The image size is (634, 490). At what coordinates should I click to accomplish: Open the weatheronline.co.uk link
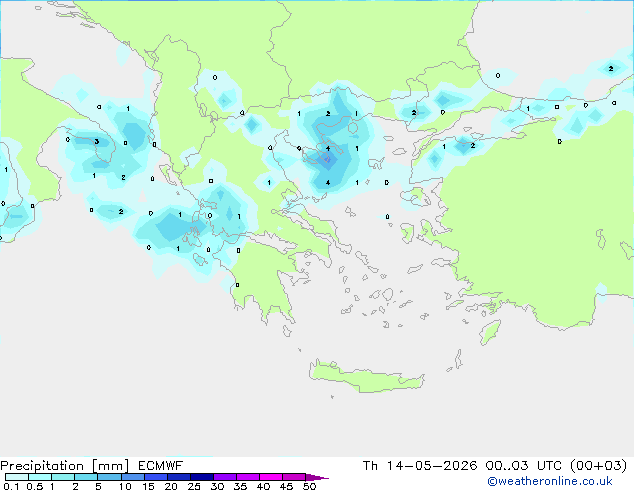(x=550, y=481)
